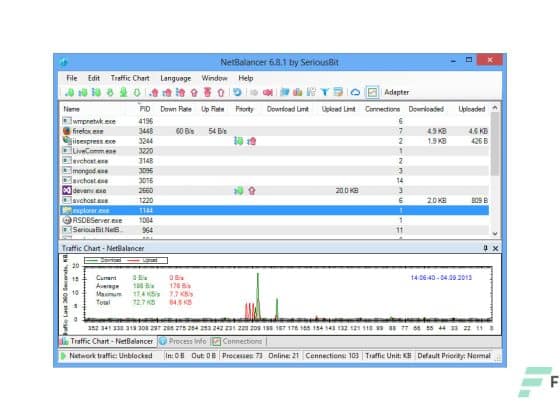This screenshot has width=560, height=420.
Task: Open the Traffic Chart menu
Action: [x=130, y=78]
